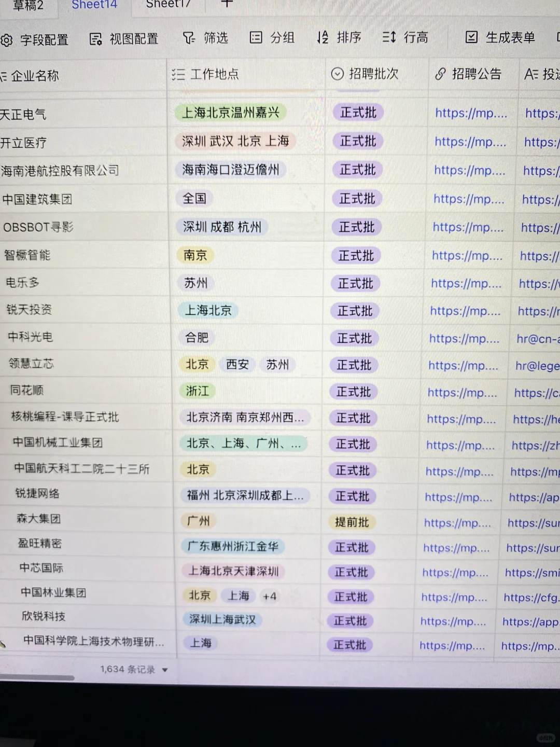Open the 招聘批次 single-select dropdown icon
This screenshot has height=747, width=560.
click(x=337, y=74)
